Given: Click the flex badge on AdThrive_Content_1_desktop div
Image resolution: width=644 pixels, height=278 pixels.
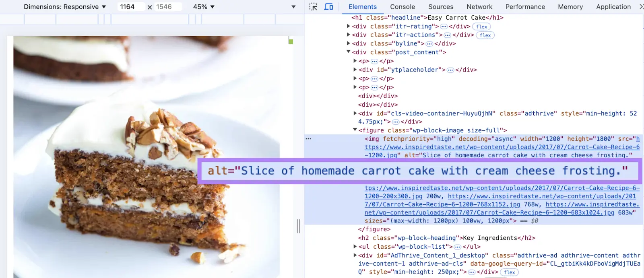Looking at the screenshot, I should pyautogui.click(x=509, y=272).
